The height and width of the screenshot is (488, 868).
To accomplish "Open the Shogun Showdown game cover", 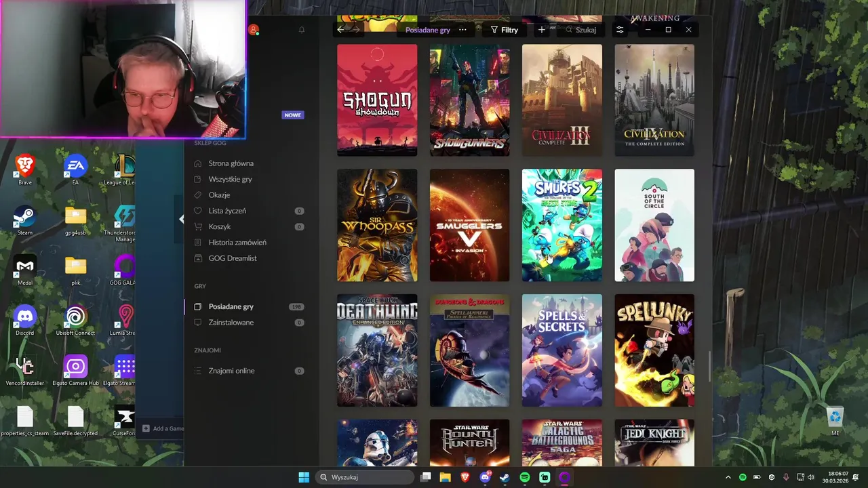I will [x=377, y=100].
